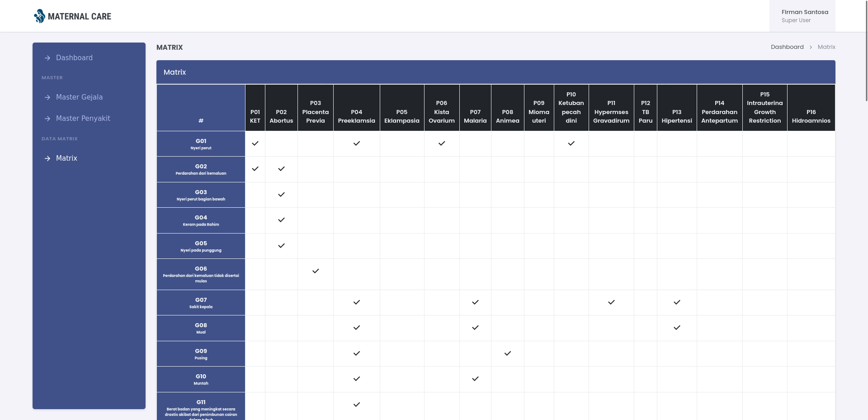This screenshot has width=868, height=420.
Task: Click the checkmark at G05 and P02 Abortus
Action: tap(281, 246)
